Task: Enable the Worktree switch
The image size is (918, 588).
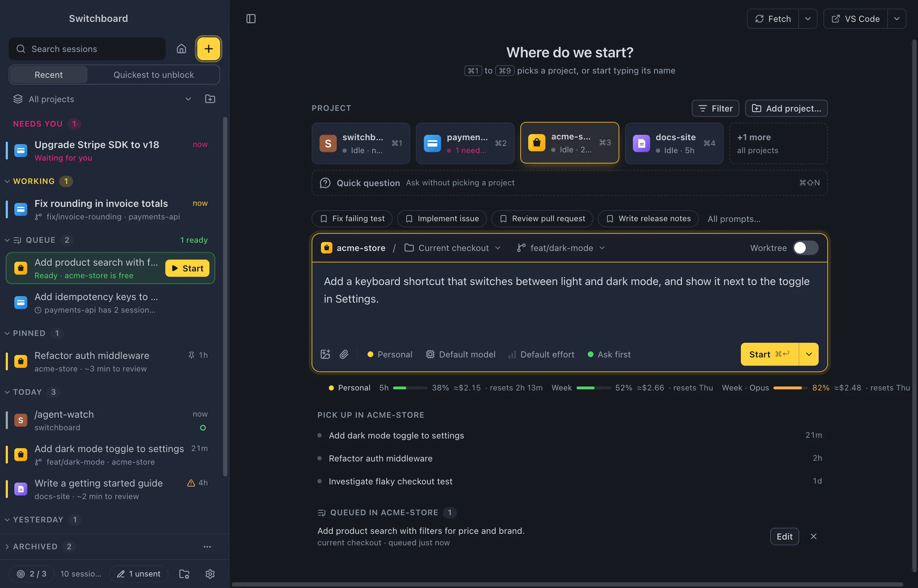Action: point(806,248)
